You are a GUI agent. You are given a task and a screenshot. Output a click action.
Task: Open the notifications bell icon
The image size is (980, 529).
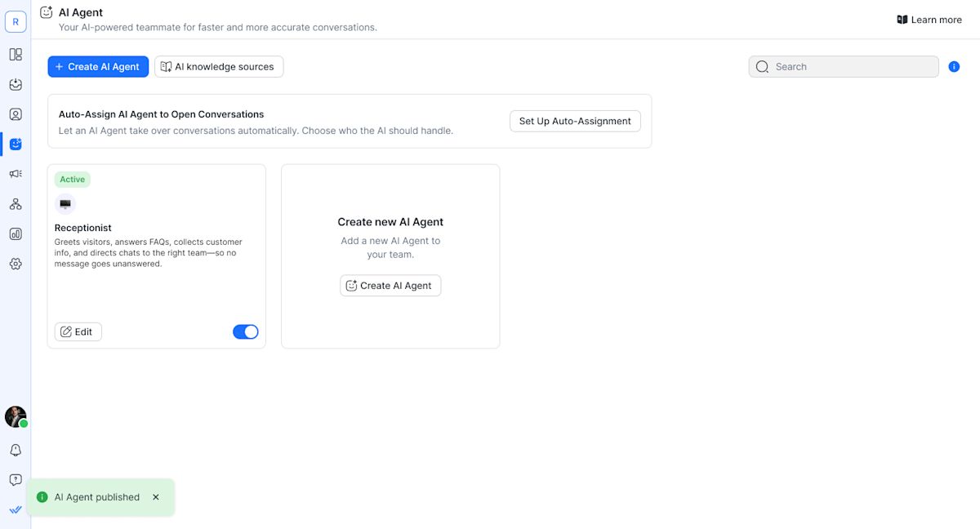(16, 450)
